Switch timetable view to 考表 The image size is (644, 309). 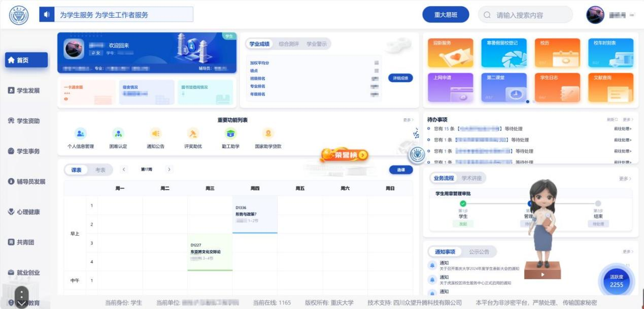click(x=100, y=170)
